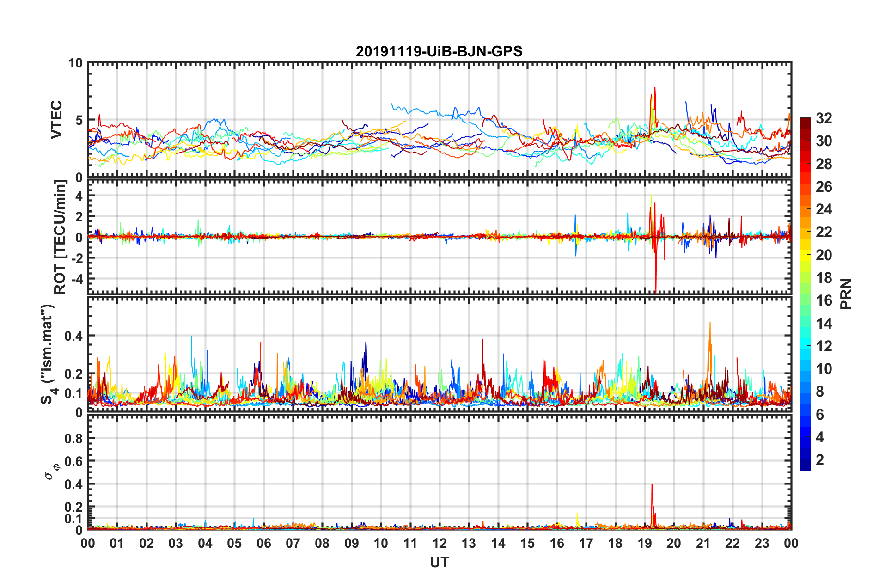Image resolution: width=879 pixels, height=588 pixels.
Task: Click x-axis hour label 09
Action: [352, 544]
